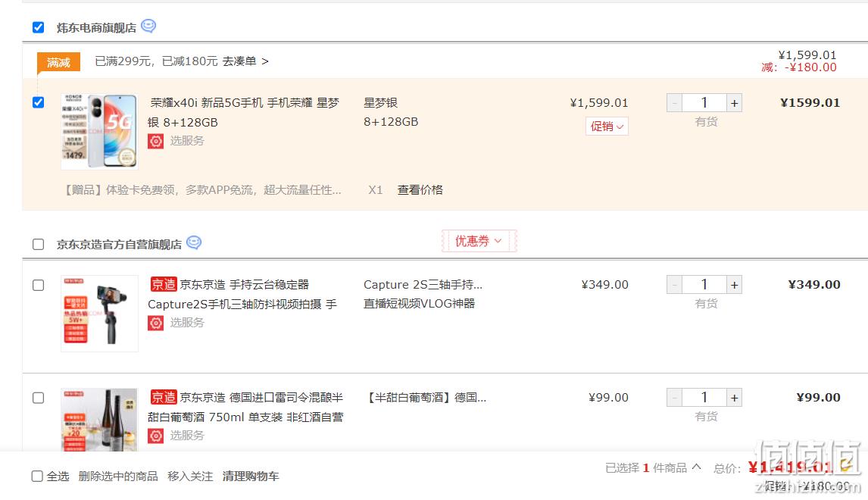The image size is (868, 500).
Task: Open the wine bottle product thumbnail
Action: pos(99,420)
